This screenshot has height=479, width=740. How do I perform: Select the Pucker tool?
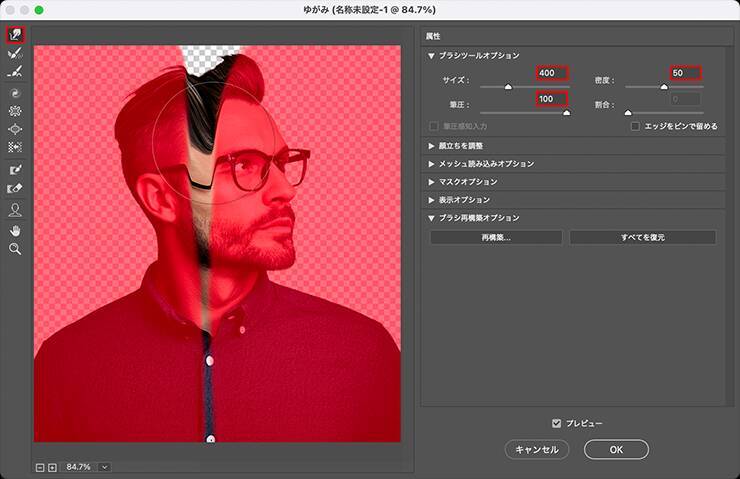point(15,111)
